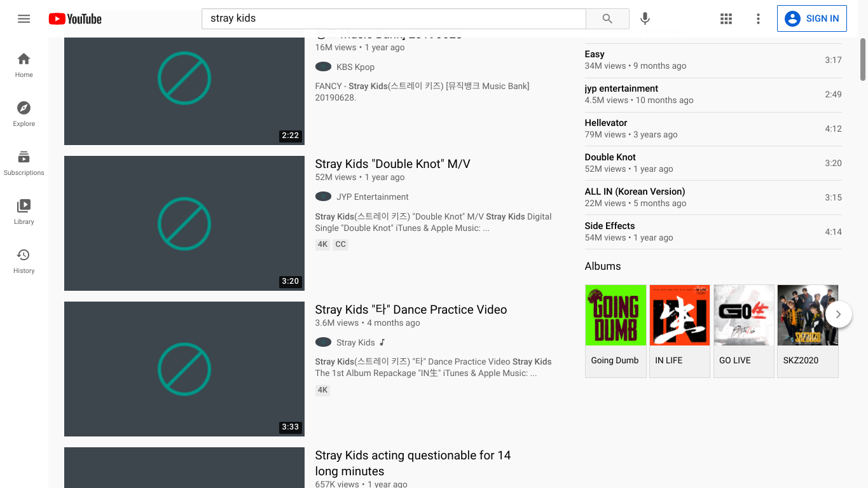The height and width of the screenshot is (488, 868).
Task: Play the Music Bank FANCY thumbnail
Action: [184, 91]
